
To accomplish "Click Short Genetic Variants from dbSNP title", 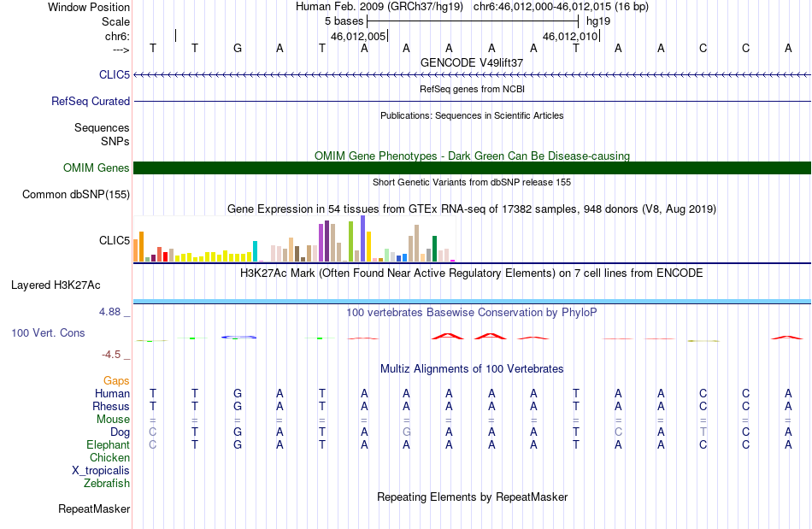I will pyautogui.click(x=472, y=182).
